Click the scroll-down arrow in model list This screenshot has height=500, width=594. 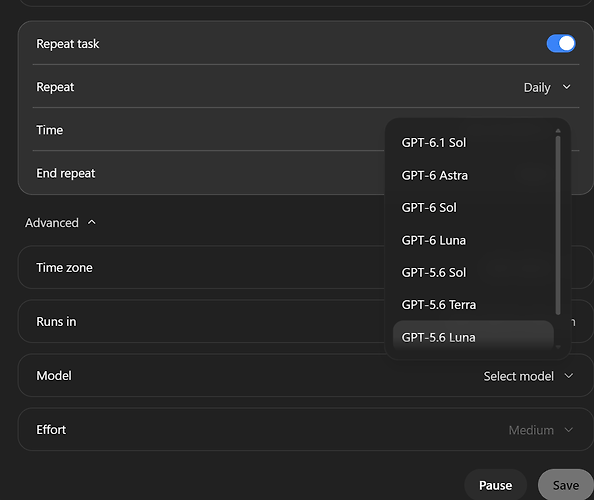pos(558,347)
